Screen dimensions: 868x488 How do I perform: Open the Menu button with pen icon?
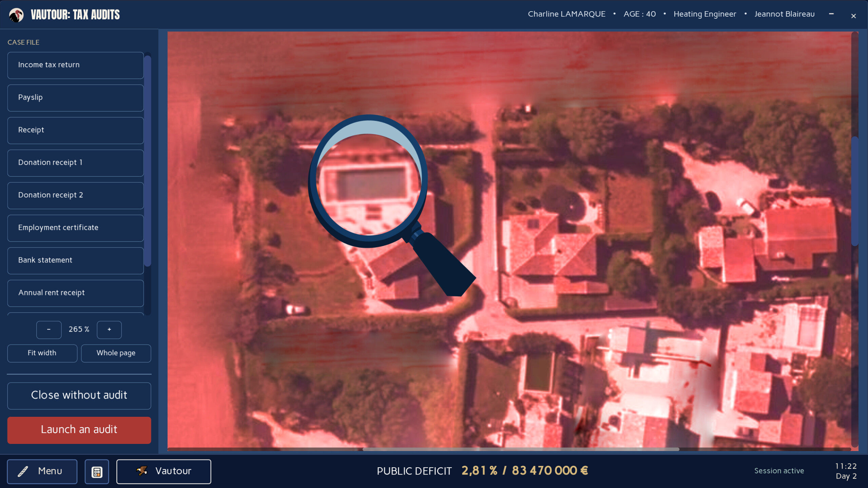42,471
